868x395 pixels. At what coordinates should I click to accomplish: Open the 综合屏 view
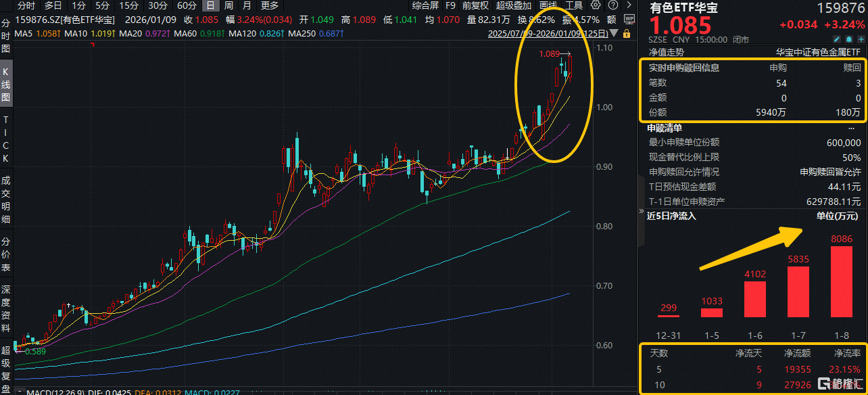coord(425,5)
